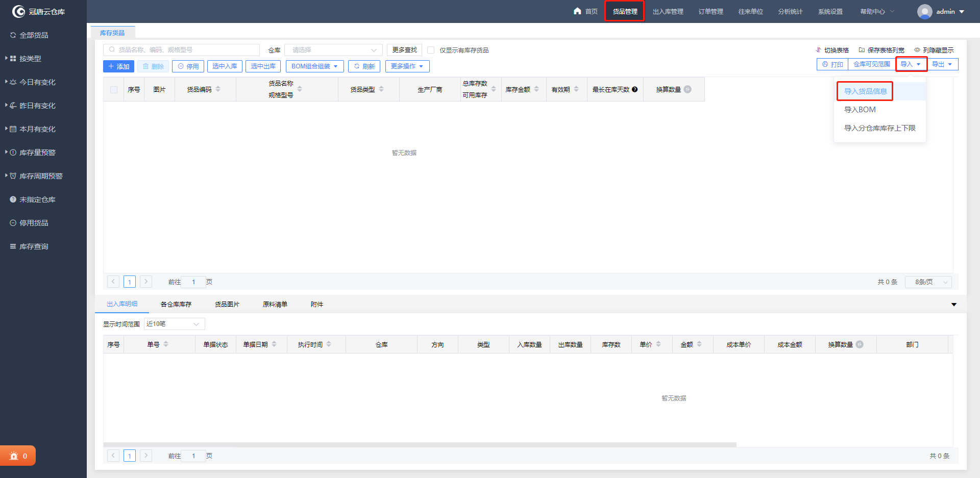This screenshot has width=980, height=478.
Task: Go to next page in lower pagination
Action: coord(146,456)
